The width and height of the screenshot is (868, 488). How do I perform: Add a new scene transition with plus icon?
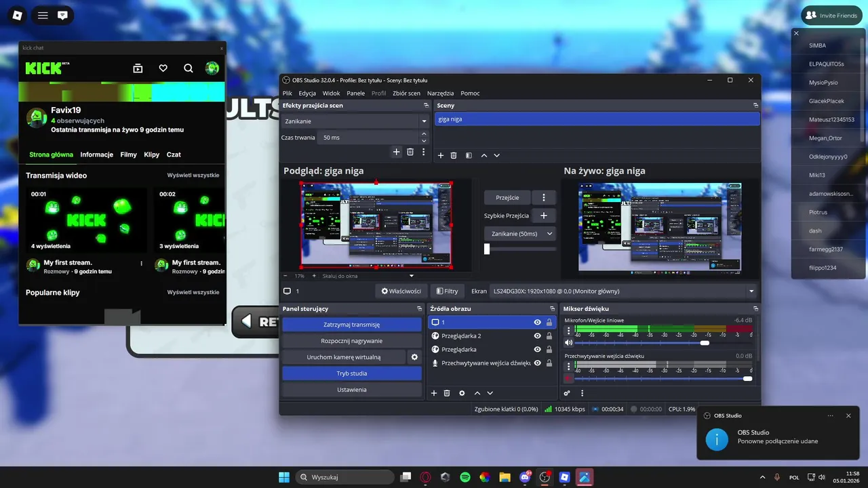point(397,152)
